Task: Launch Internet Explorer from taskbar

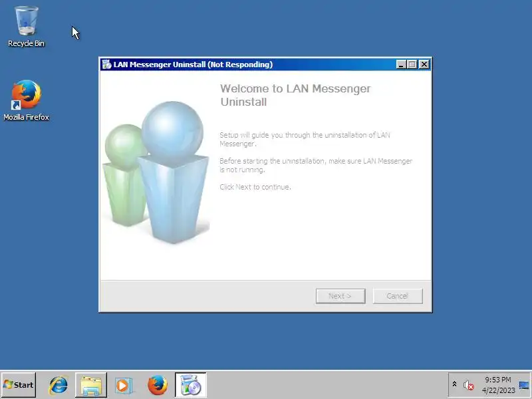Action: (x=58, y=385)
